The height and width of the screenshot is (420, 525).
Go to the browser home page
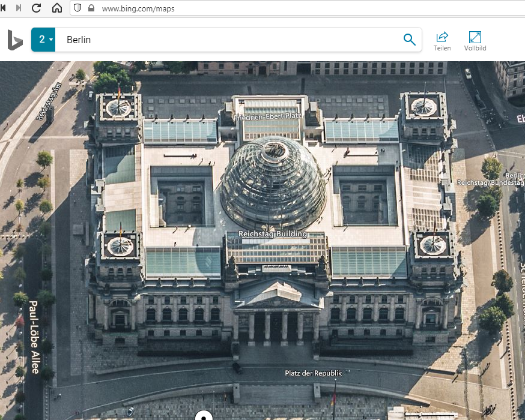57,8
